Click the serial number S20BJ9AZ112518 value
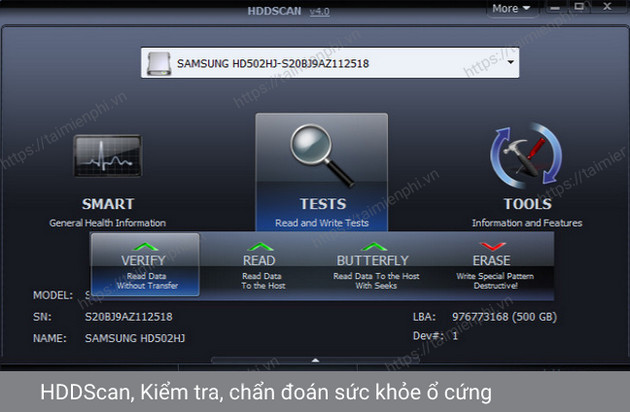 click(x=129, y=317)
